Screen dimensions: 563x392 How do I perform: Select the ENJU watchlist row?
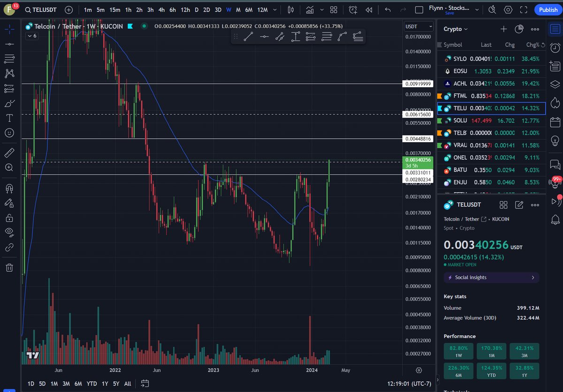point(491,182)
